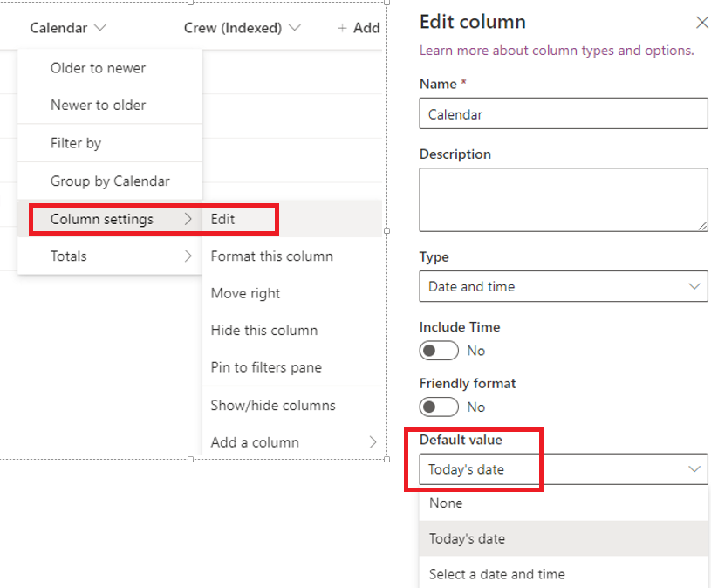Close the Edit column panel
Screen dimensions: 711x588
pos(701,23)
